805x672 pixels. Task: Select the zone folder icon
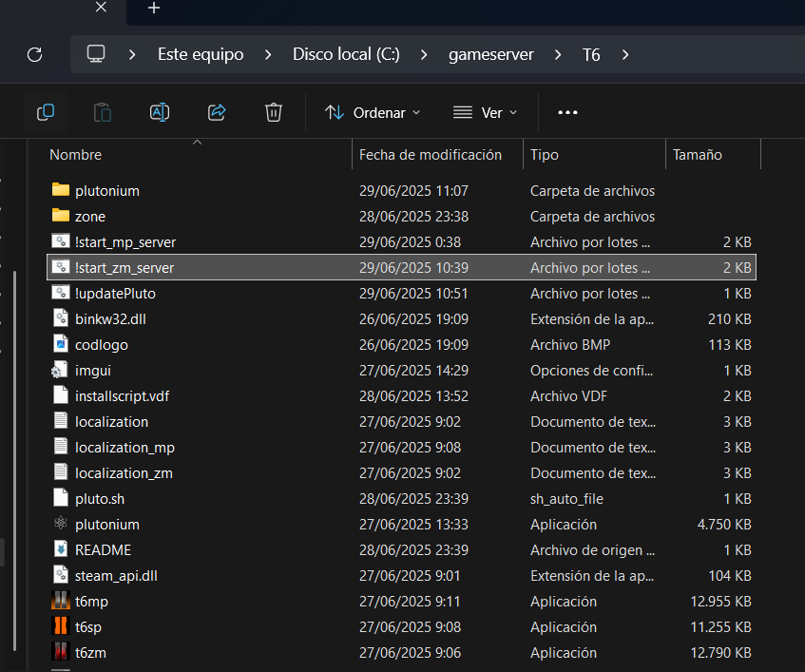61,216
